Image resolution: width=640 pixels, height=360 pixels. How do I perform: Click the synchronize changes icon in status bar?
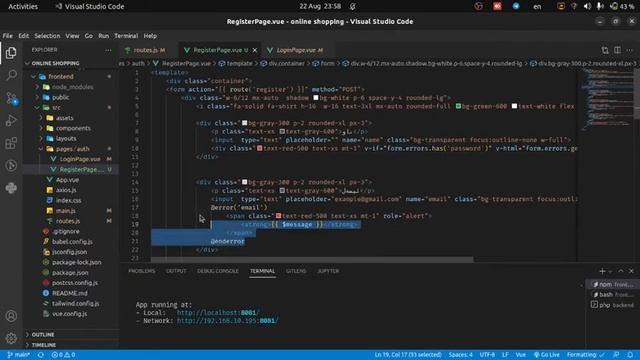pyautogui.click(x=40, y=355)
